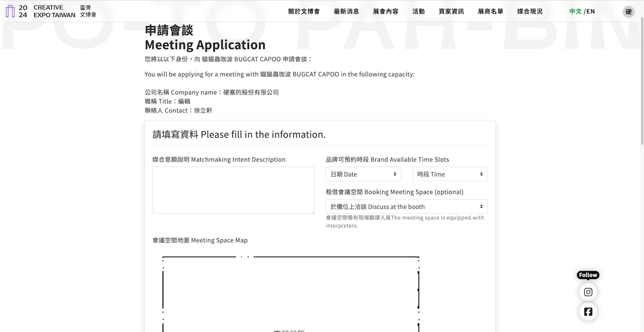Click the 職稱 Title：編輯 line
The width and height of the screenshot is (644, 332).
168,102
